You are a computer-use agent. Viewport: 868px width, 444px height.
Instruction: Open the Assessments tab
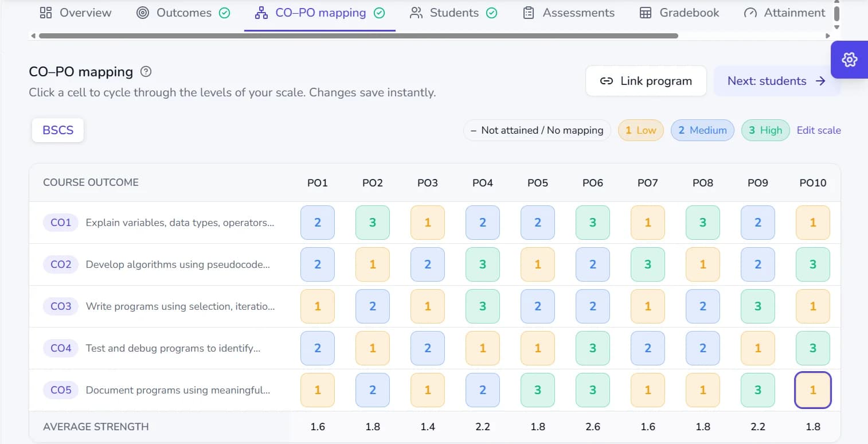(569, 13)
